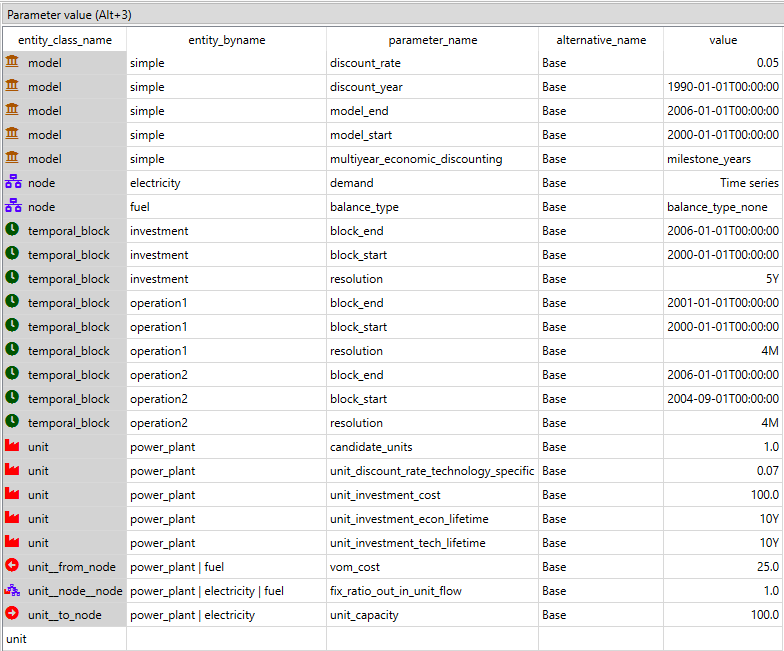The image size is (784, 651).
Task: Select the milestone_years value cell
Action: (723, 159)
